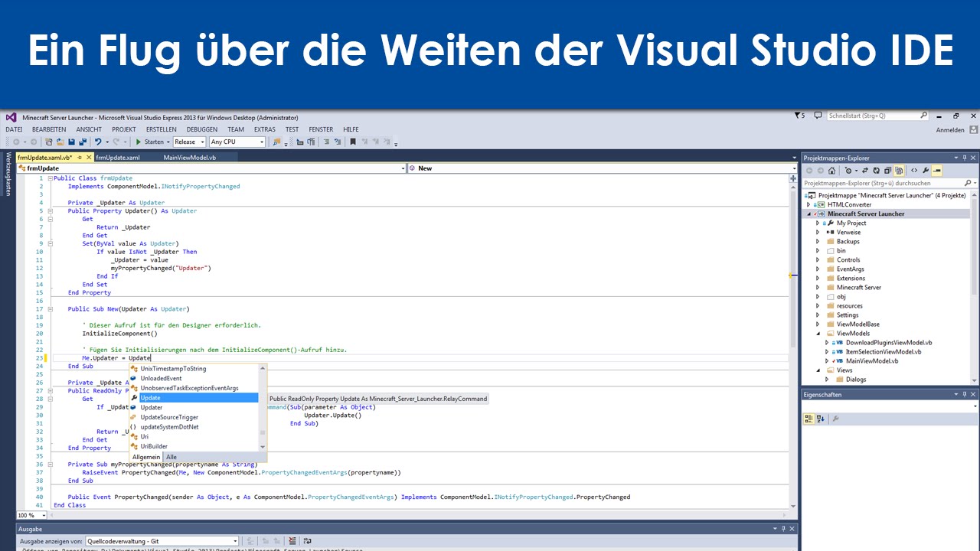
Task: Toggle the pin on frmUpdate.xaml.vb tab
Action: 80,158
